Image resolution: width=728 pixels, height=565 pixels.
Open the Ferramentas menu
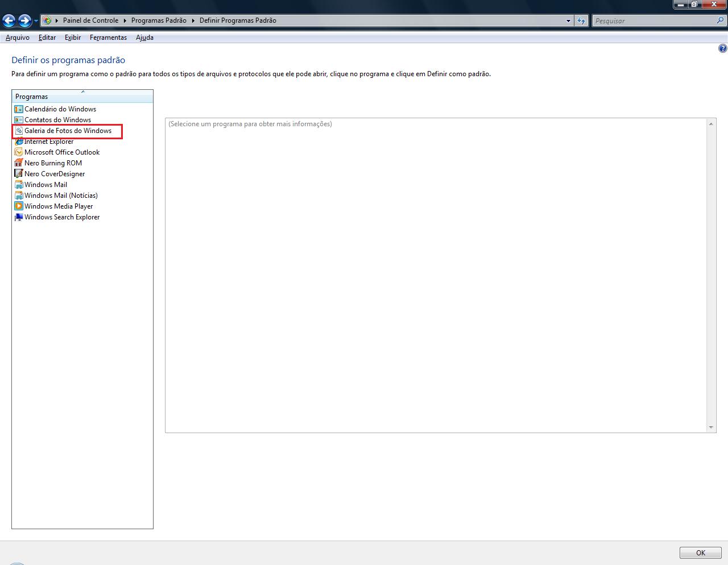[108, 38]
